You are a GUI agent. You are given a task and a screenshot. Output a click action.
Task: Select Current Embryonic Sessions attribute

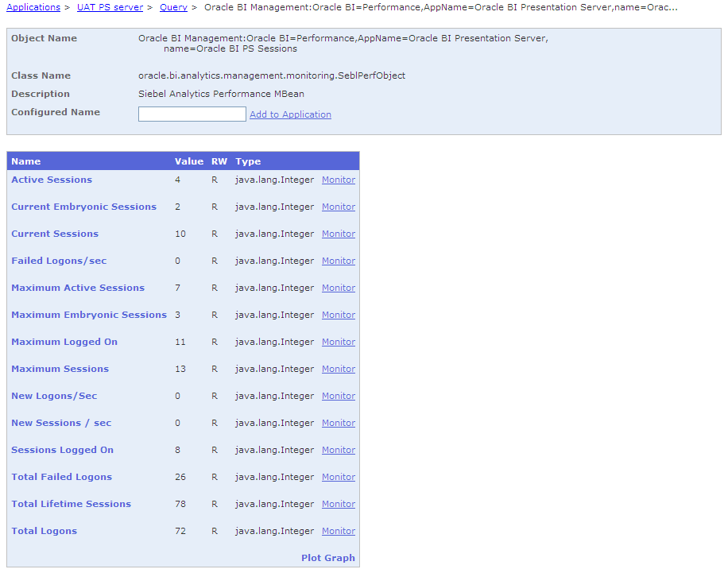pos(83,207)
